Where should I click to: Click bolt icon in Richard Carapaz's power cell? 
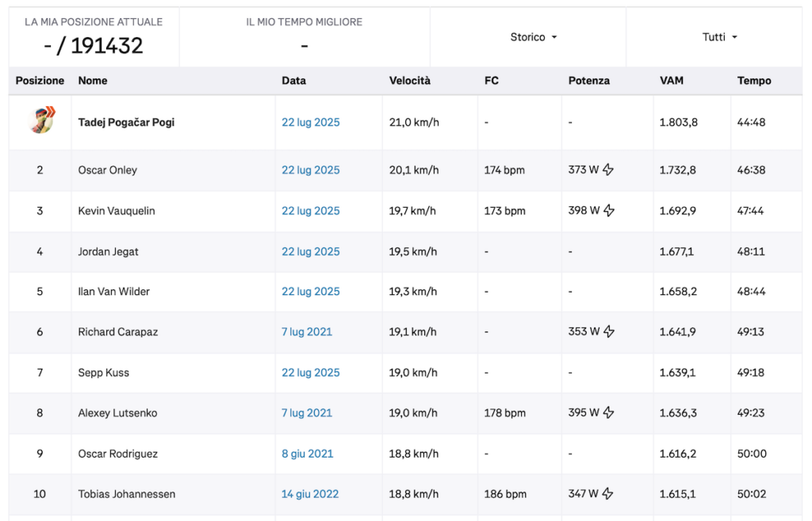point(609,331)
